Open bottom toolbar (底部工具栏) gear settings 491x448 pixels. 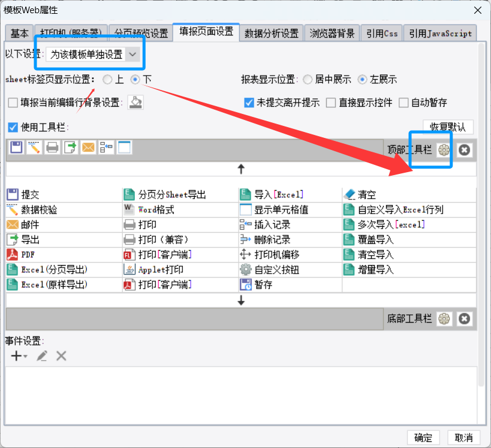(x=444, y=319)
